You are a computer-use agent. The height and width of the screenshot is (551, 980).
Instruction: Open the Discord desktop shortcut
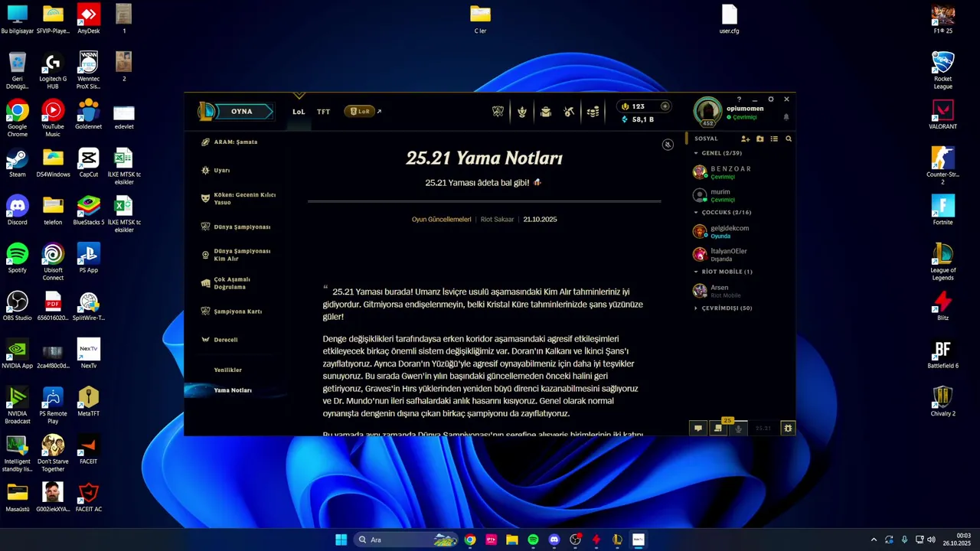coord(17,210)
